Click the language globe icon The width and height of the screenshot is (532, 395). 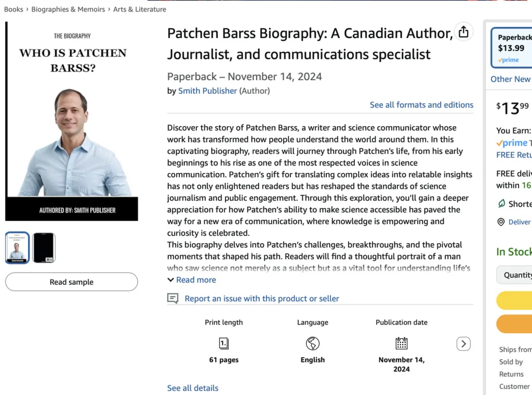tap(312, 343)
